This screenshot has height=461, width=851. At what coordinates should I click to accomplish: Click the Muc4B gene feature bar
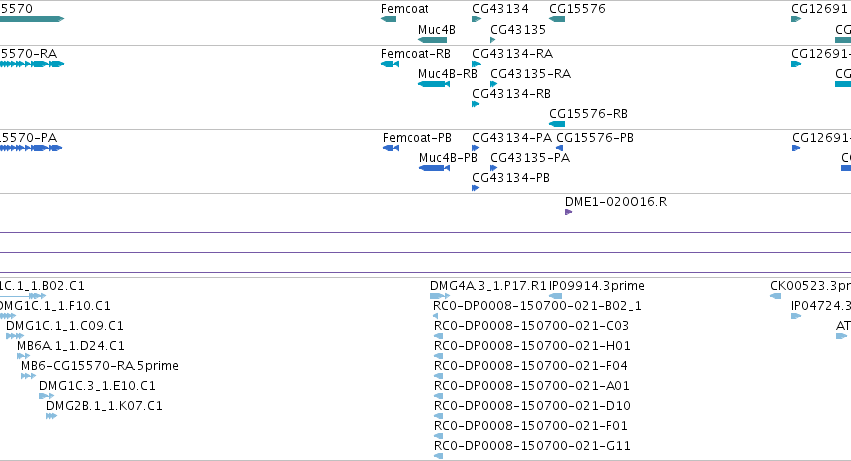tap(433, 40)
